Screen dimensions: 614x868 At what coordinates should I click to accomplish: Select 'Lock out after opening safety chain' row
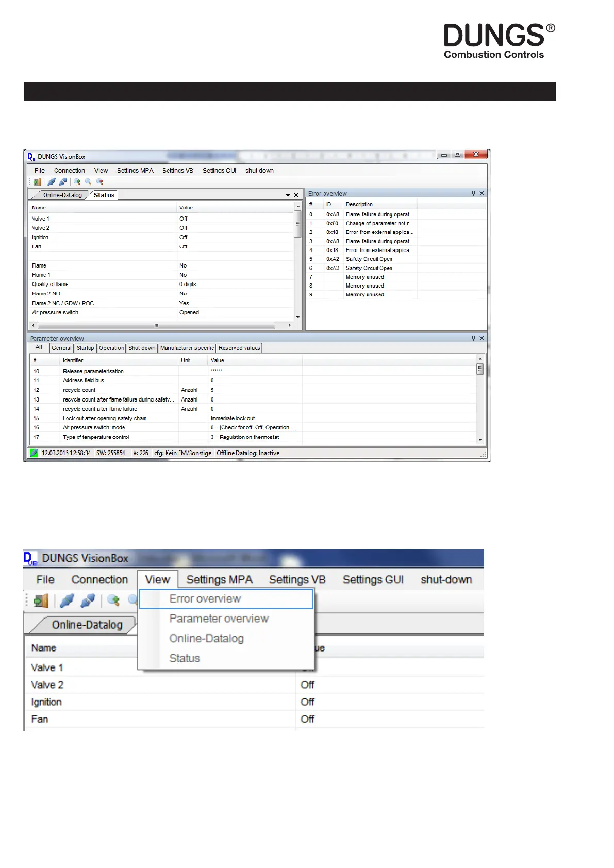tap(253, 418)
